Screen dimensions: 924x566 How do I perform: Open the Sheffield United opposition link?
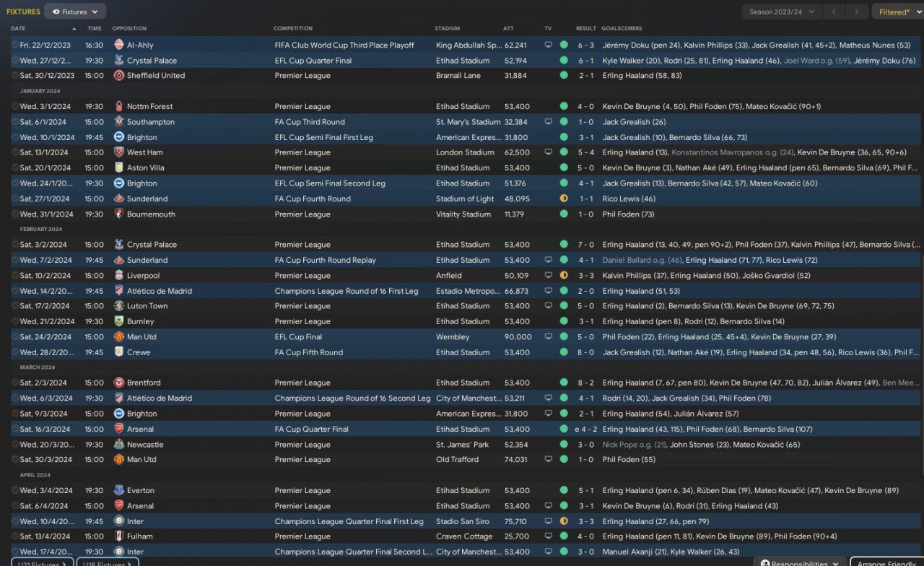(156, 75)
